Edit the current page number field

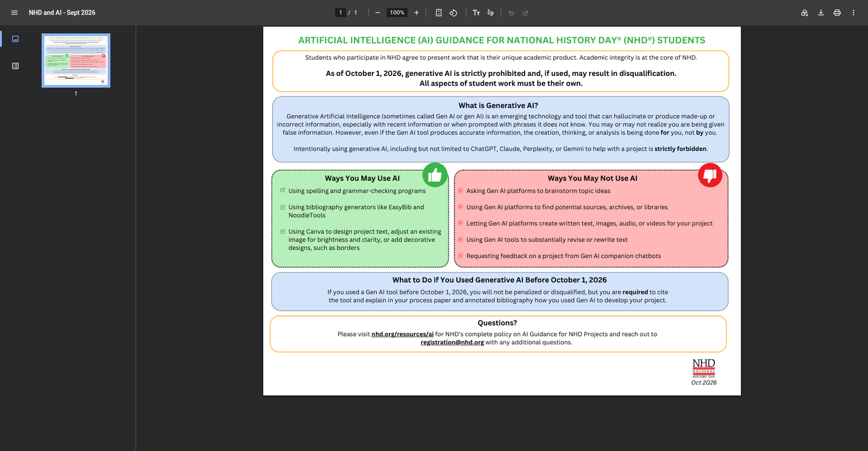pos(341,12)
